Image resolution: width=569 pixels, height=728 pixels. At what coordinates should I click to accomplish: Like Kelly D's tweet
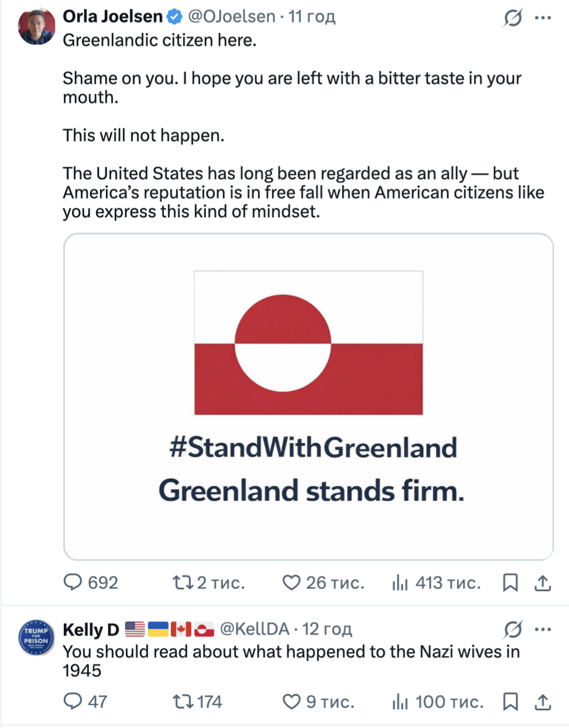point(291,701)
